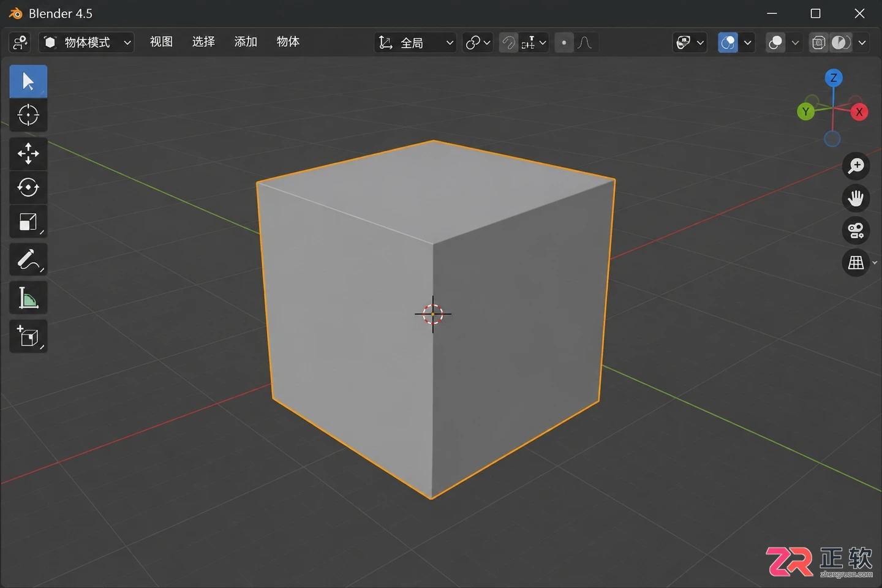
Task: Click the 3D cursor crosshair on the cube
Action: (433, 314)
